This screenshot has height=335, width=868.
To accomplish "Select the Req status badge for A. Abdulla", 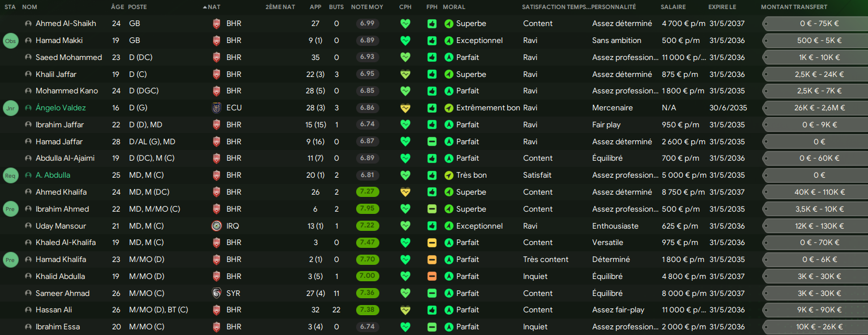I will (x=11, y=175).
